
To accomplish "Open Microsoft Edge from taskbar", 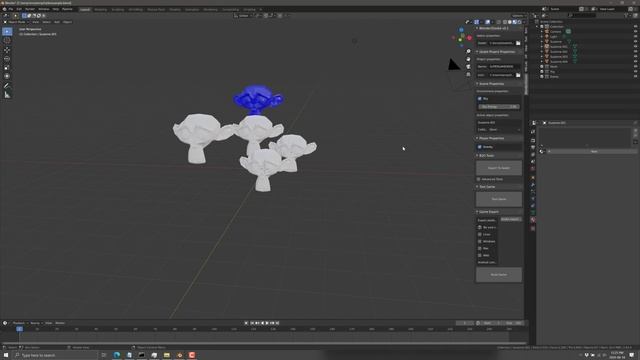I will pyautogui.click(x=117, y=355).
